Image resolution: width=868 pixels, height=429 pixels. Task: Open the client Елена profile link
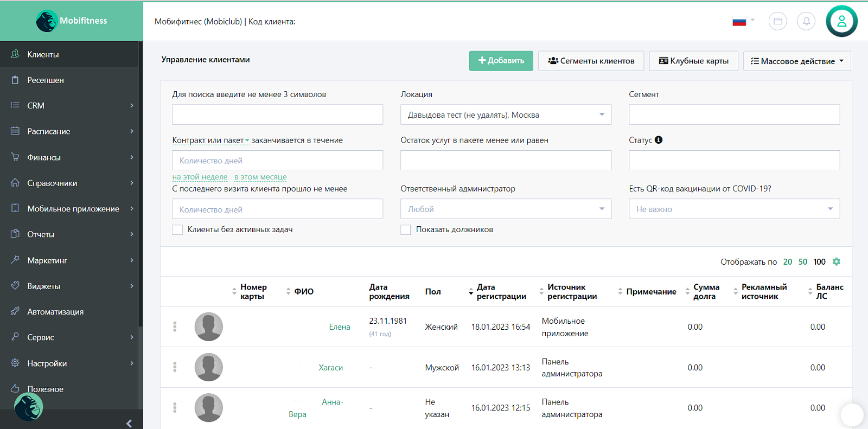[340, 326]
